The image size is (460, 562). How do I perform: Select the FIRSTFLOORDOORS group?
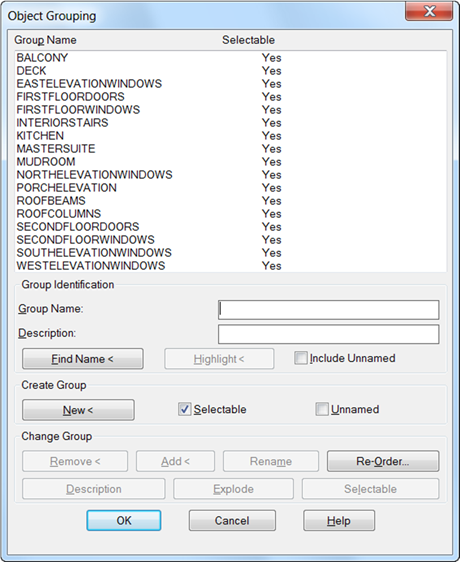coord(231,97)
